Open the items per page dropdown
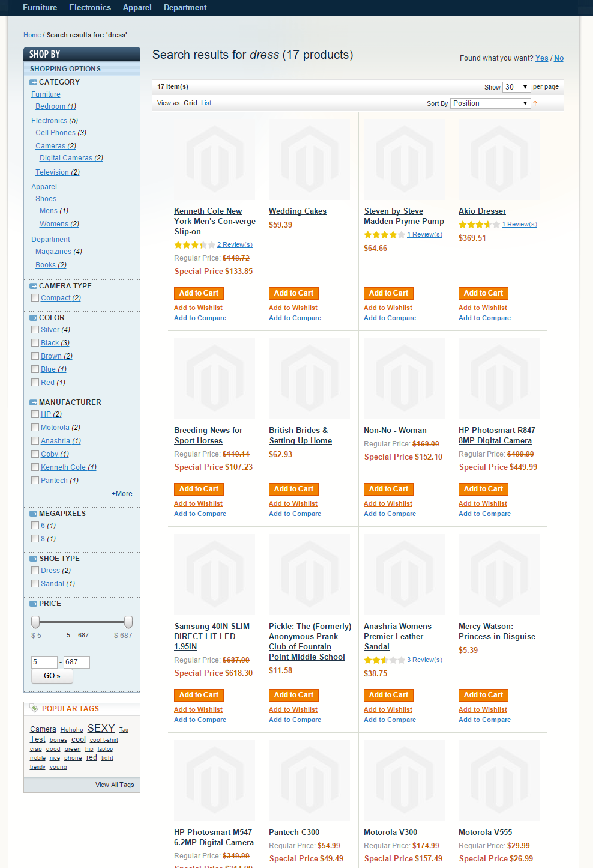Screen dimensions: 593x868 tap(516, 87)
